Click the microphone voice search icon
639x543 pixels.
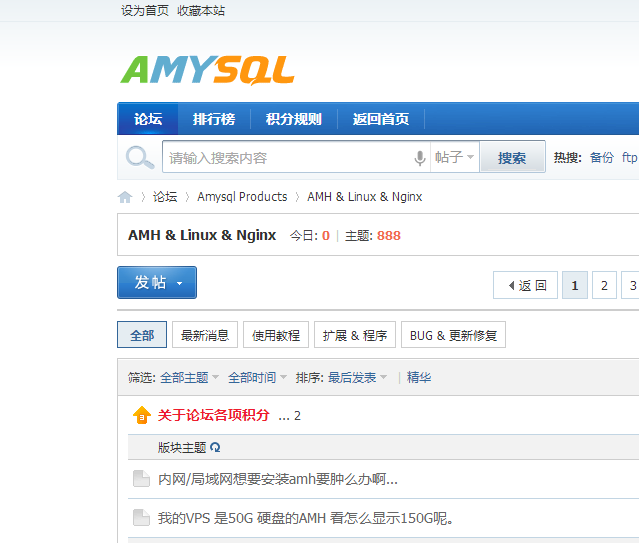[x=420, y=158]
